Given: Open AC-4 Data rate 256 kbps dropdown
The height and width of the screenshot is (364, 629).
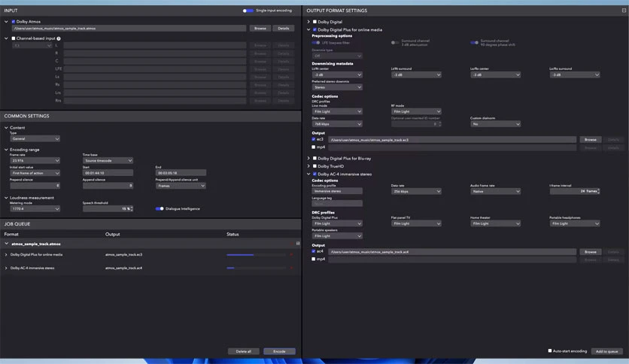Looking at the screenshot, I should click(416, 191).
